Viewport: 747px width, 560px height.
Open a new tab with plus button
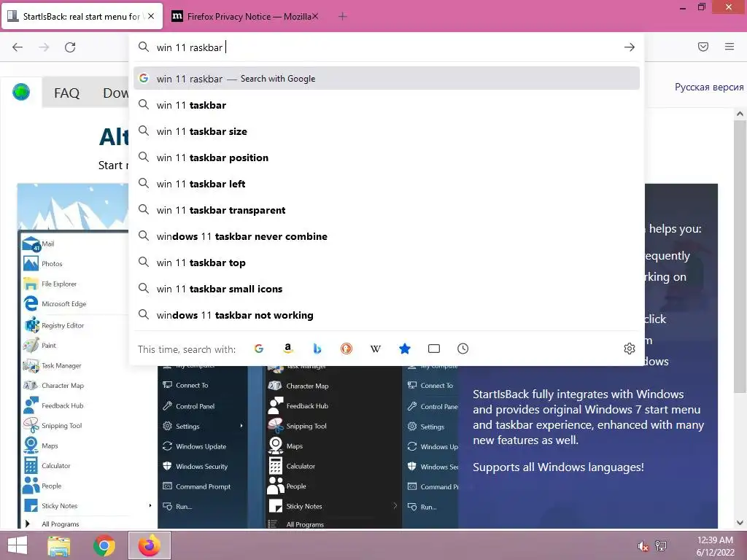343,17
